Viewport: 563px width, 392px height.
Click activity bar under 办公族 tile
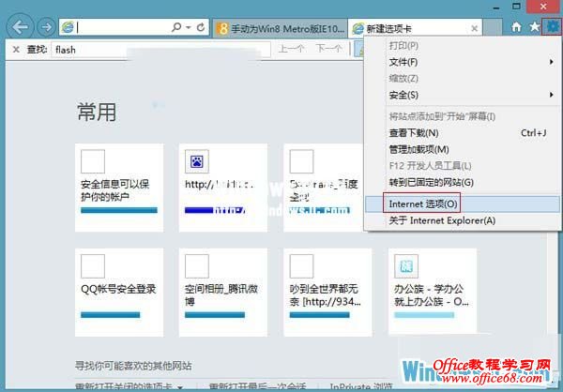click(x=424, y=315)
